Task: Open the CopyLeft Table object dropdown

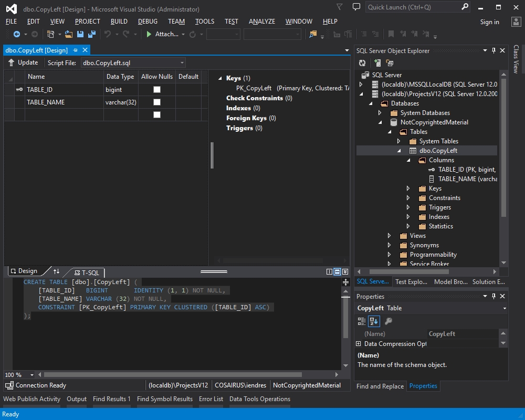Action: (504, 308)
